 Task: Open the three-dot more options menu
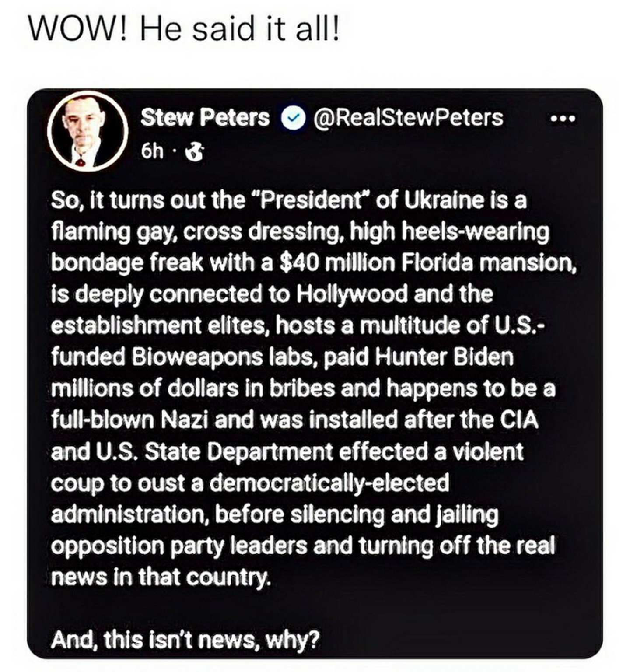pos(563,119)
